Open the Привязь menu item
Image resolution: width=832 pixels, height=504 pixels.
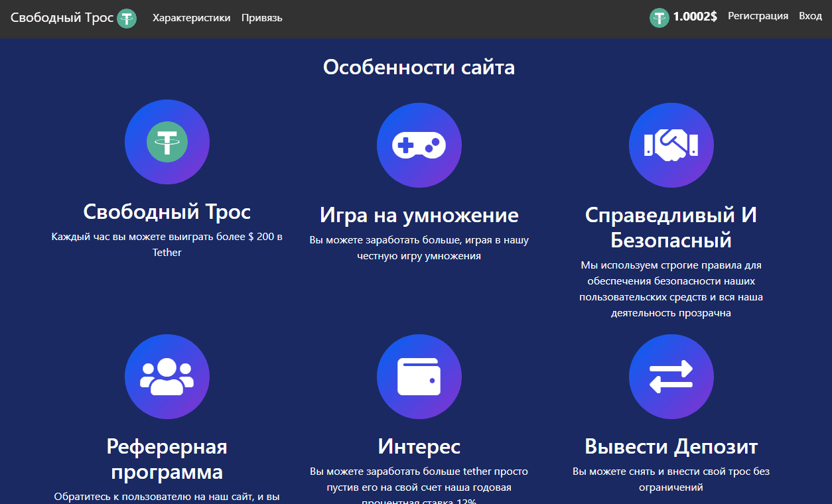pyautogui.click(x=261, y=18)
